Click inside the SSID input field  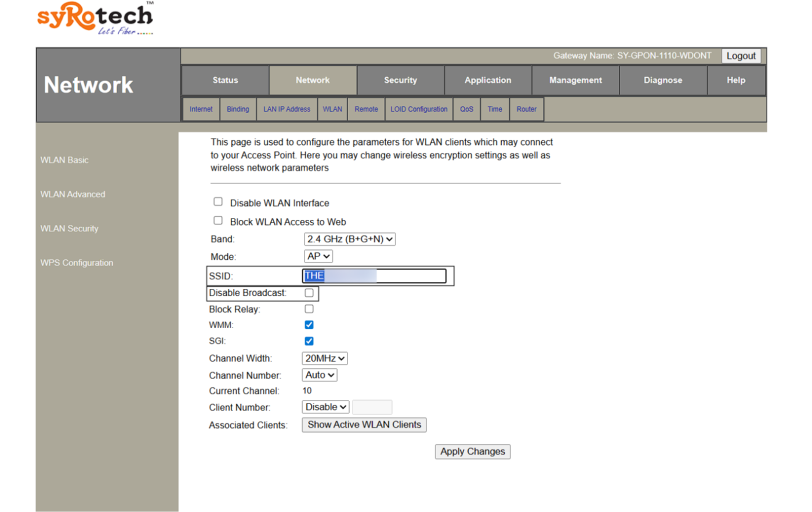click(x=374, y=275)
